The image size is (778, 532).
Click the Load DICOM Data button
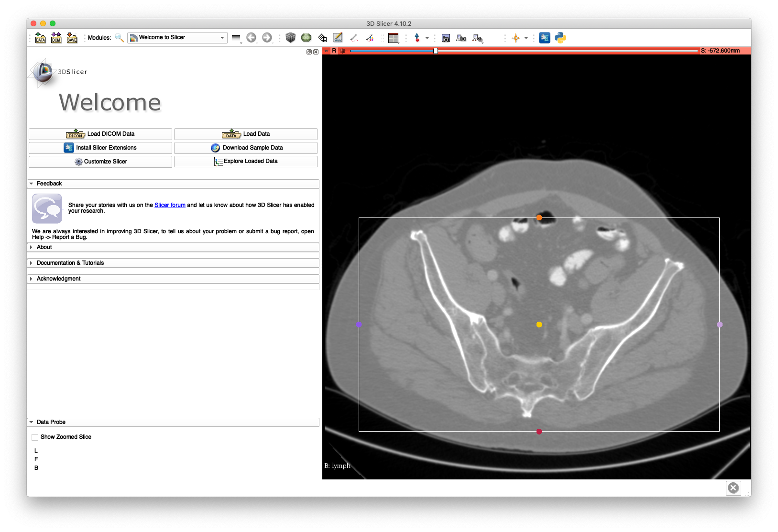[100, 134]
